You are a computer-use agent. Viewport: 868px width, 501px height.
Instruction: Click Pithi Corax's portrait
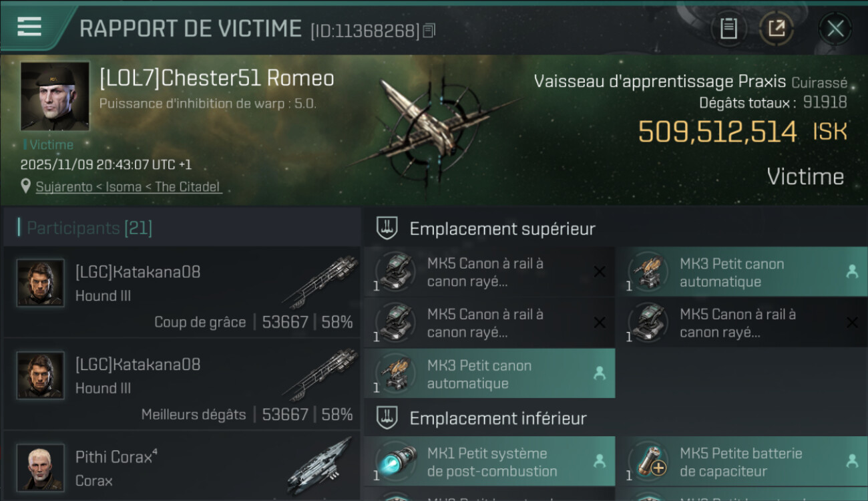pyautogui.click(x=41, y=468)
